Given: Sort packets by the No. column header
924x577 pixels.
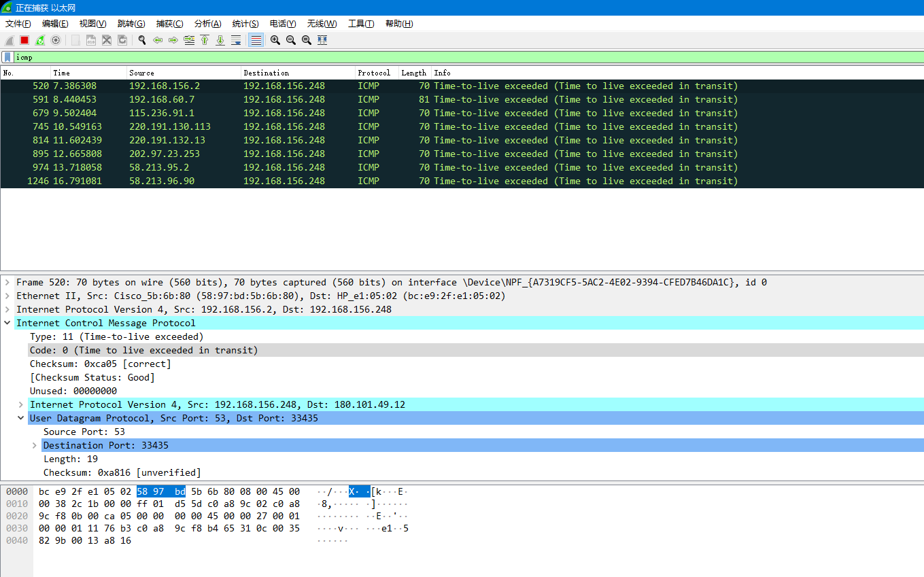Looking at the screenshot, I should tap(26, 73).
